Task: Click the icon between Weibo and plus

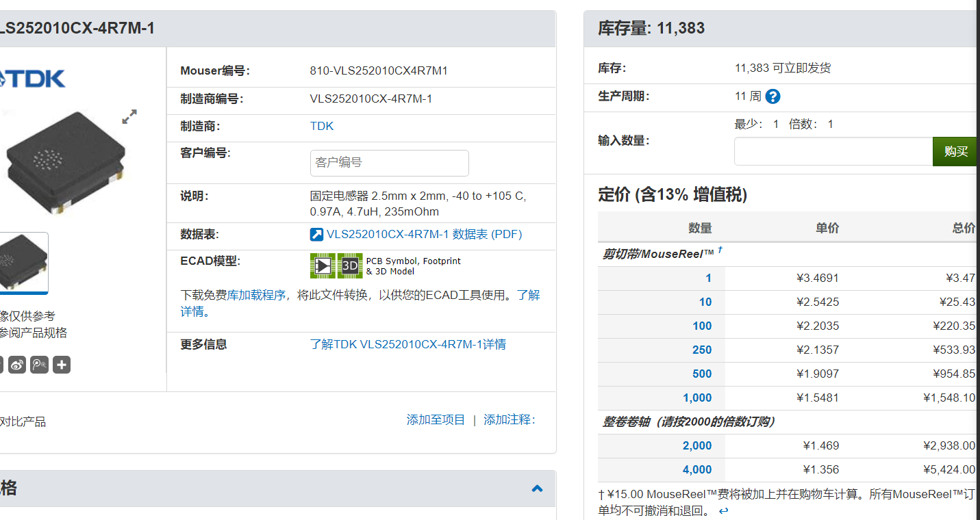Action: point(40,365)
